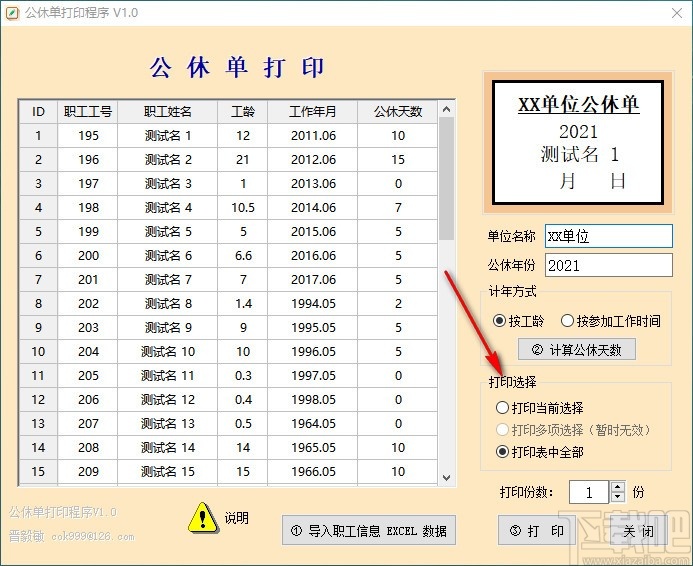Click the 1994.05 work date cell
This screenshot has height=566, width=693.
pos(312,303)
